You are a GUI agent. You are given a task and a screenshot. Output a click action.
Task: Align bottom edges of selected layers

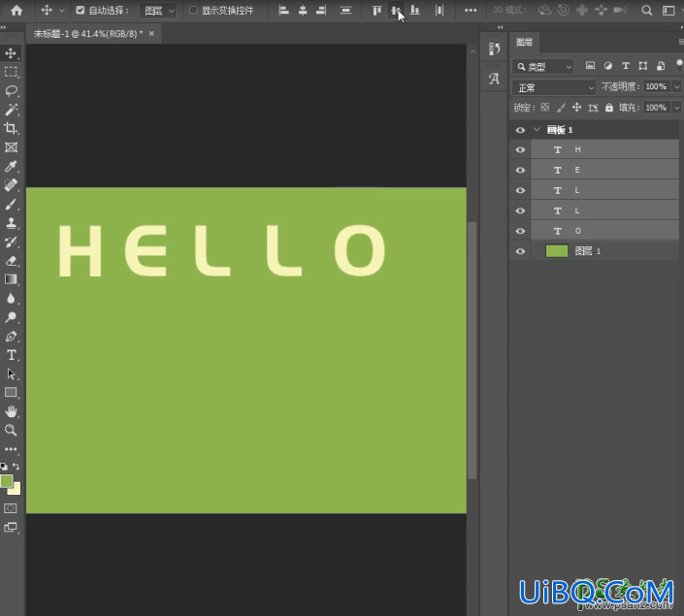click(415, 10)
